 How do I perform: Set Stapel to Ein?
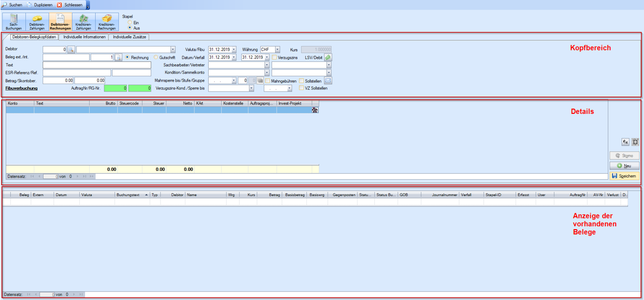[x=130, y=23]
